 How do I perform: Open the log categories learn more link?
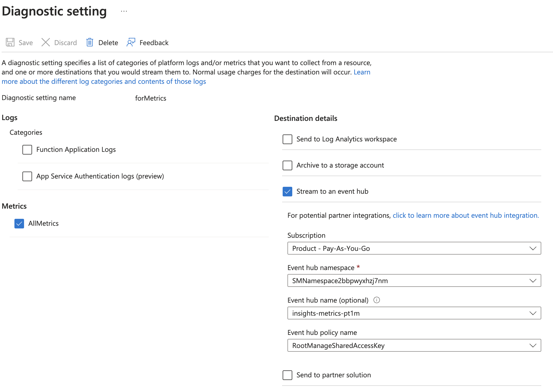click(104, 81)
